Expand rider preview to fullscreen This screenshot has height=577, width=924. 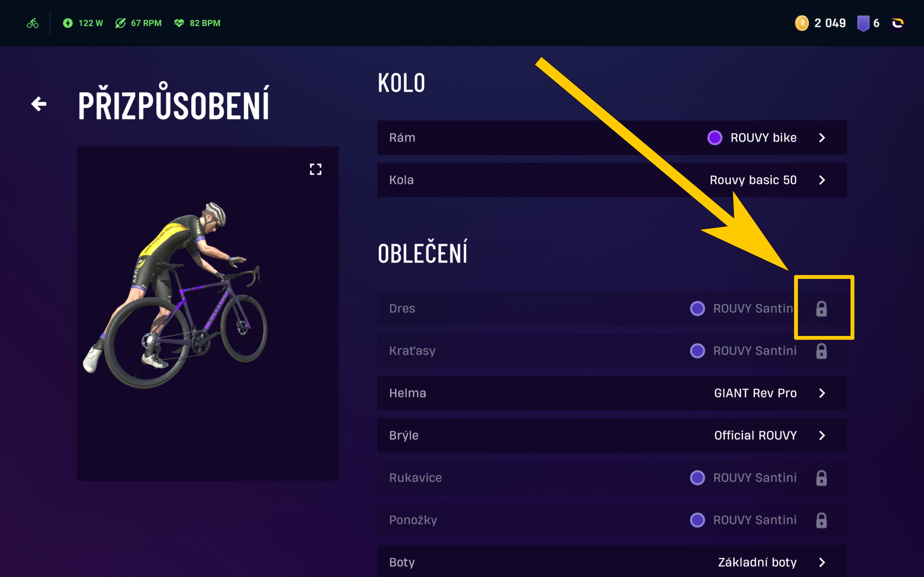pos(315,169)
